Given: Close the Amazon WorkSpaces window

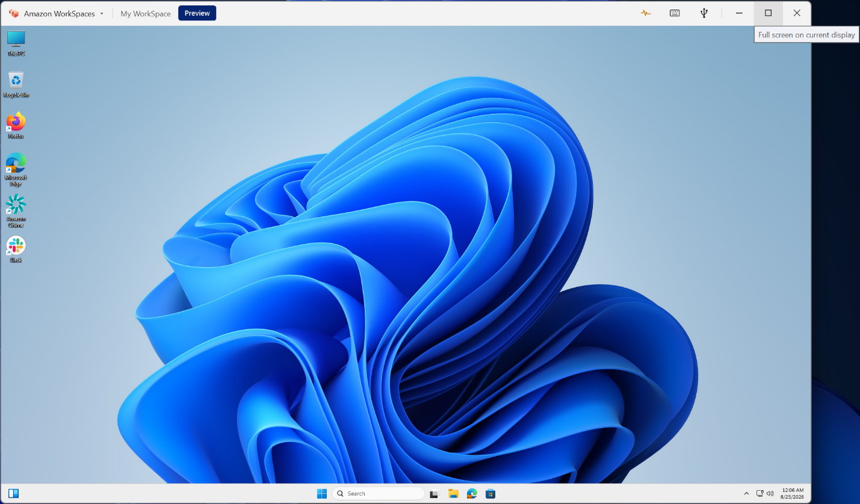Looking at the screenshot, I should (797, 13).
